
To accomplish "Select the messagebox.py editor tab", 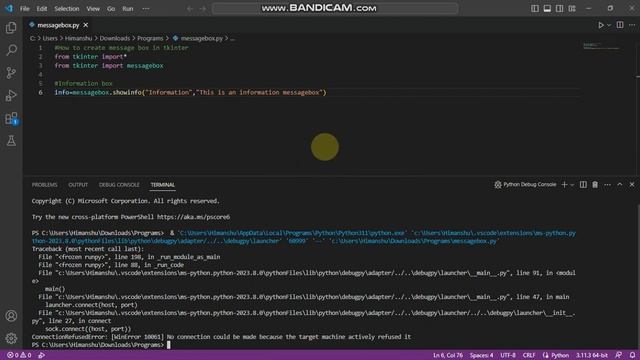I will click(x=59, y=25).
